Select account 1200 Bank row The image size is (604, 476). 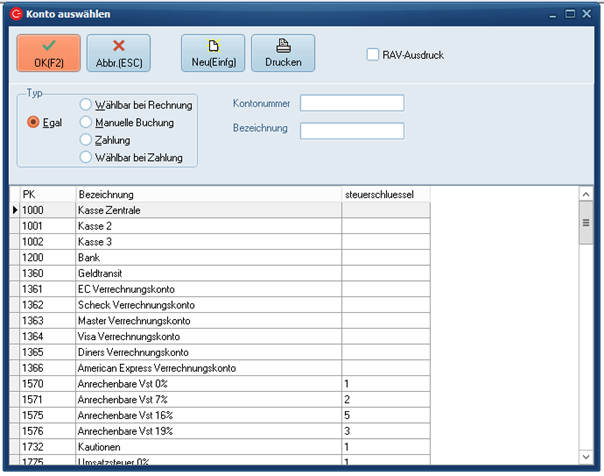pyautogui.click(x=207, y=257)
